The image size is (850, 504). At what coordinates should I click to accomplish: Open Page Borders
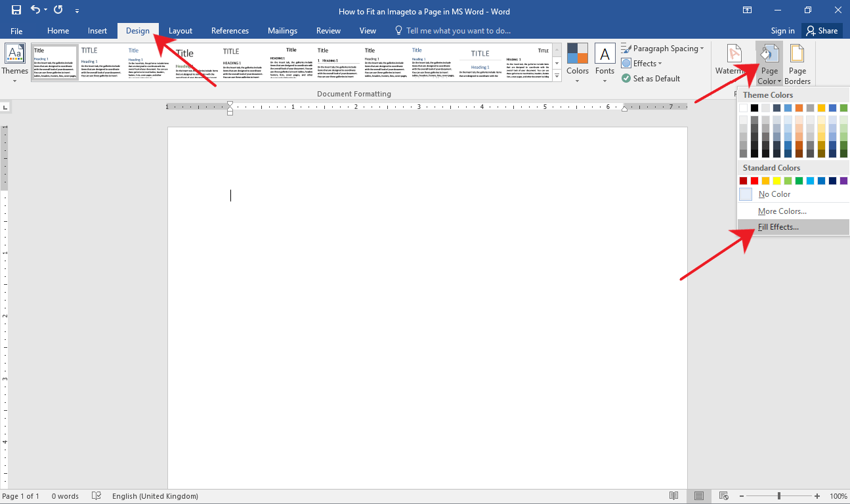(x=797, y=63)
